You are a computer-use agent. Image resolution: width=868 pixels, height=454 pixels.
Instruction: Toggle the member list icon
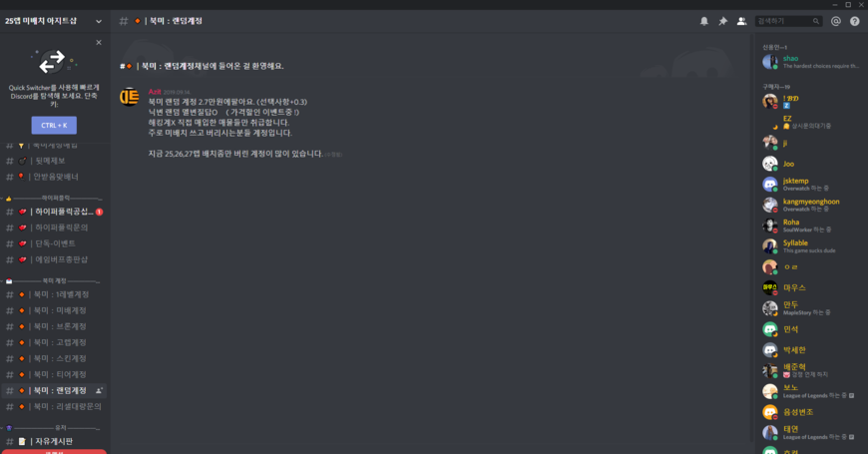[x=741, y=21]
